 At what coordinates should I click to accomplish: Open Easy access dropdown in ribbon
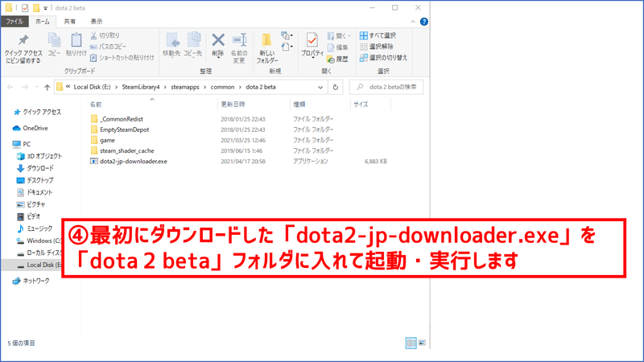tap(287, 47)
